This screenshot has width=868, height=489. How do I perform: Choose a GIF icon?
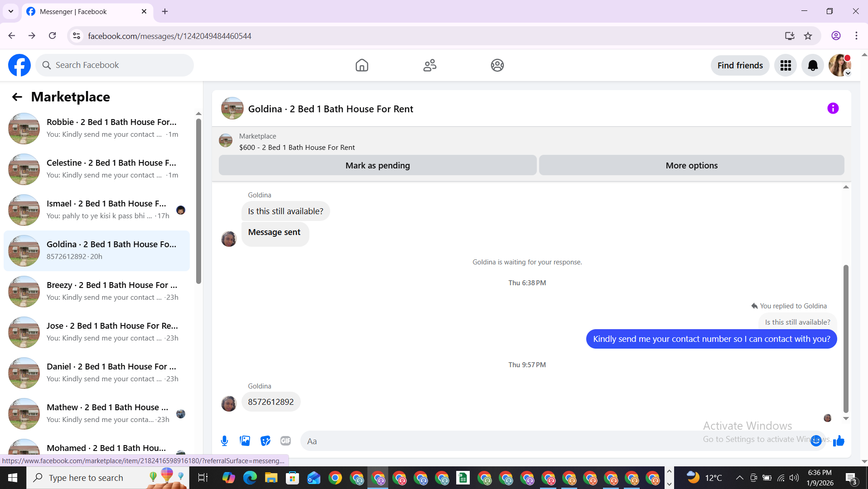point(285,441)
